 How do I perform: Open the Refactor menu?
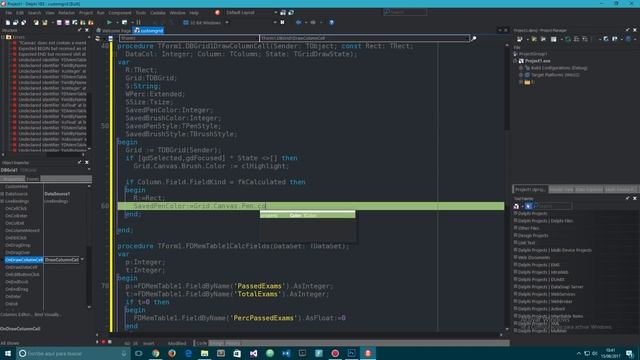pos(67,13)
